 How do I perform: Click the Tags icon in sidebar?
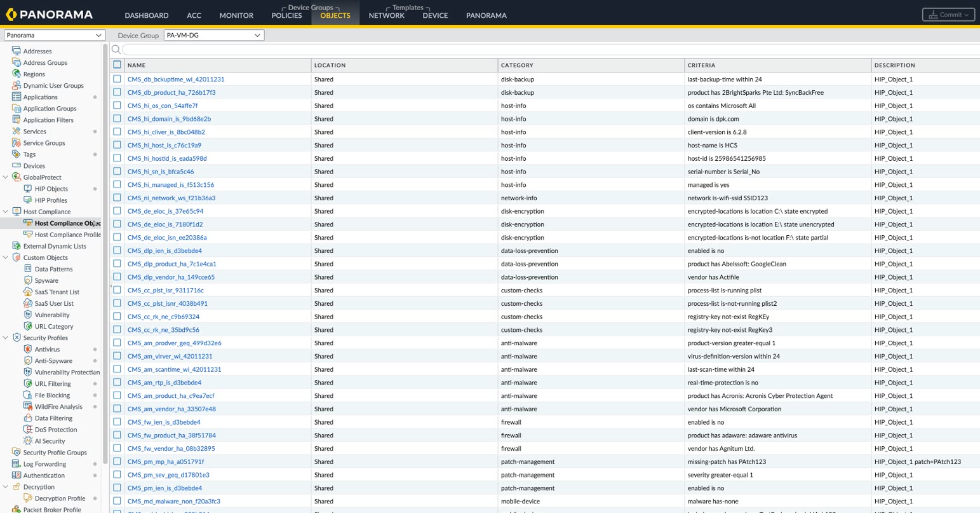click(x=17, y=154)
